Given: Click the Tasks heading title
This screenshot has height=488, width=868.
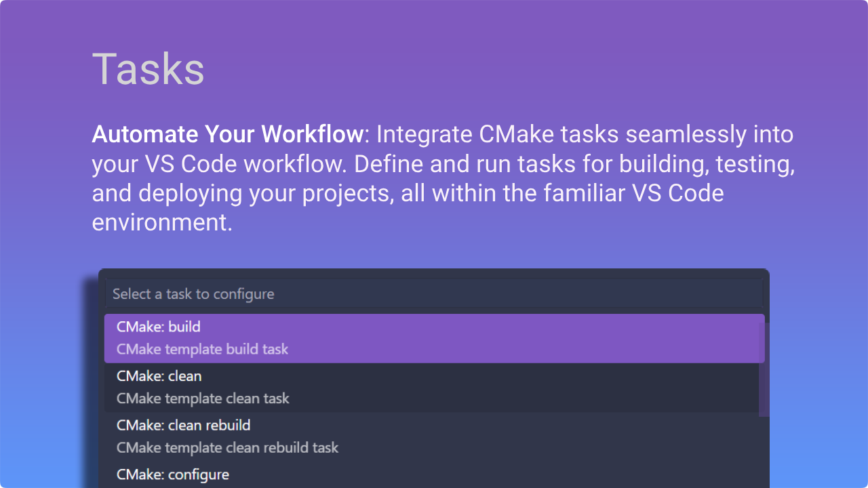Looking at the screenshot, I should point(149,68).
